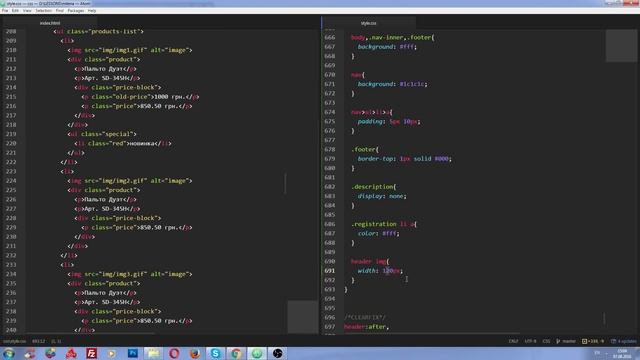The width and height of the screenshot is (640, 360).
Task: Open OBS Studio from the taskbar
Action: (278, 353)
